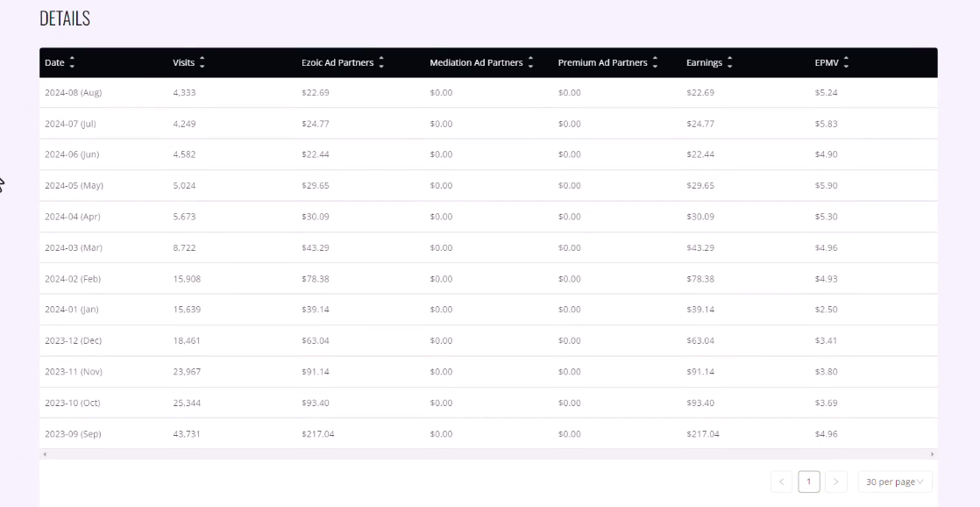This screenshot has height=507, width=980.
Task: Sort by Visits column arrows
Action: point(202,62)
